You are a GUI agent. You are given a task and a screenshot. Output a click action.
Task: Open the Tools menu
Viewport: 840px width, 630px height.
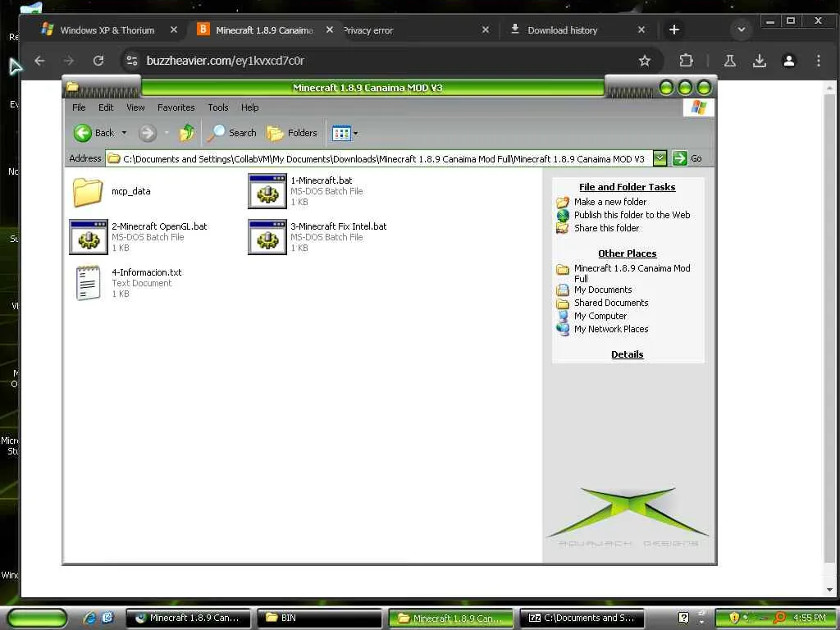point(218,107)
